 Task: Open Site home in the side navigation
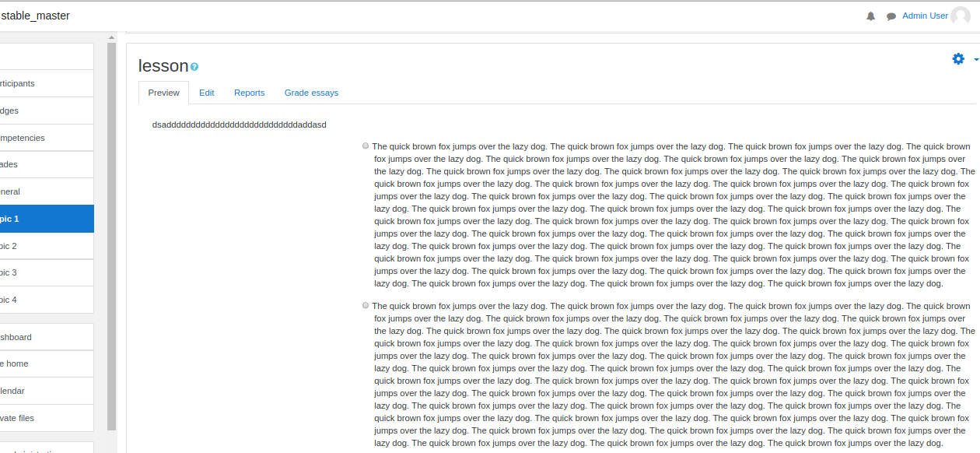(47, 363)
